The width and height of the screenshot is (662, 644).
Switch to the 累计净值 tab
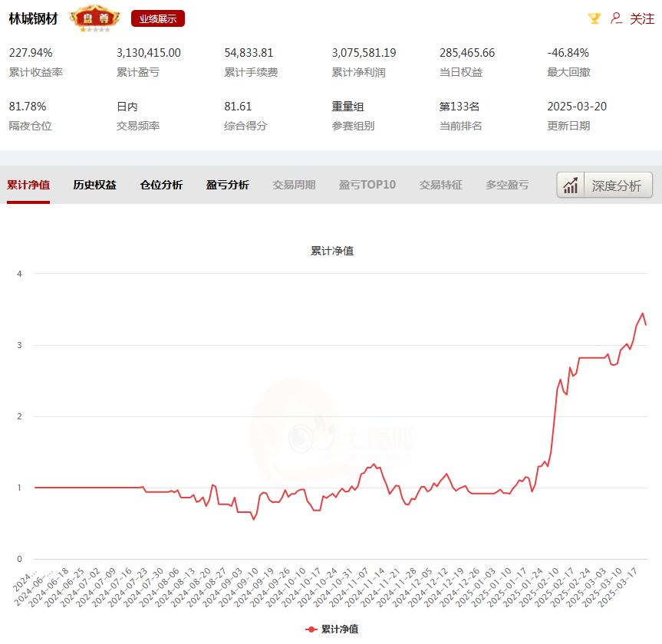28,186
